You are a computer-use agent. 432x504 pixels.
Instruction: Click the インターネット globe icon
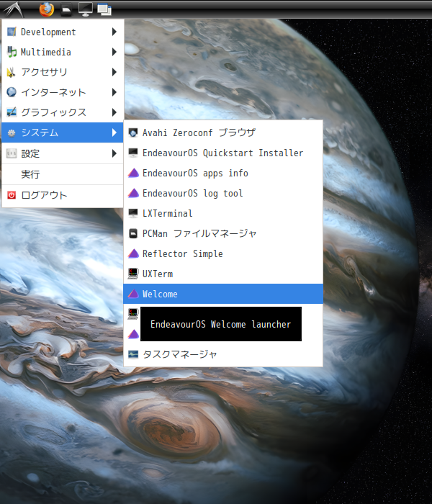(12, 92)
